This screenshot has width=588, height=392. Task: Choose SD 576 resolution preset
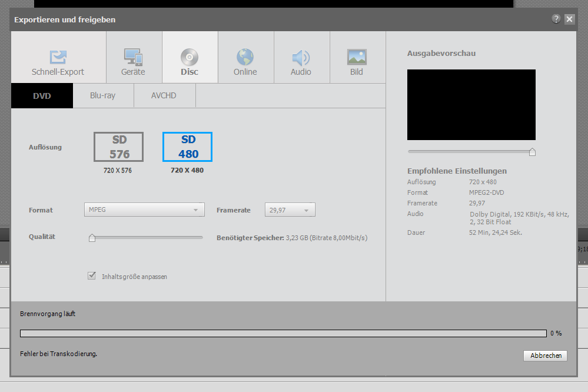[x=118, y=147]
